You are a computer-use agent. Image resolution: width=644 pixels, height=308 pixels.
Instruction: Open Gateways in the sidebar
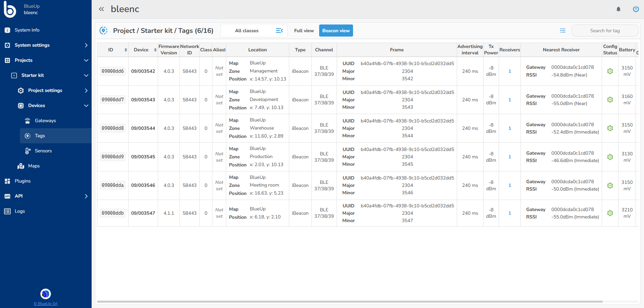point(45,120)
